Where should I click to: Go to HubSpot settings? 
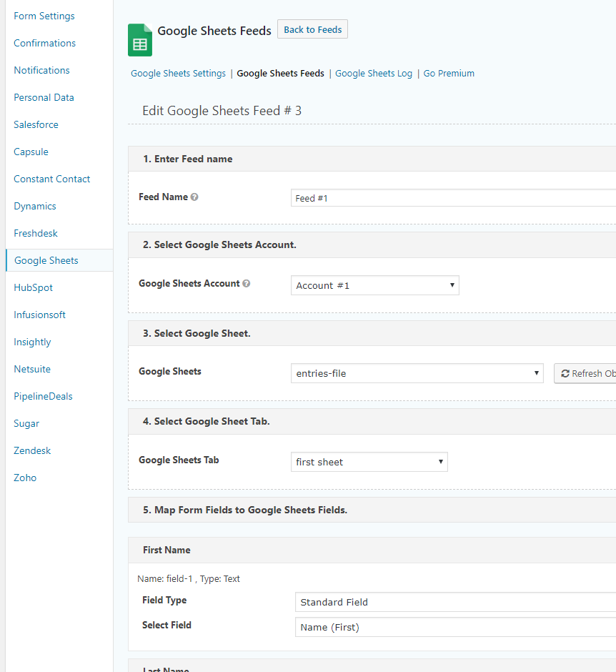point(33,288)
